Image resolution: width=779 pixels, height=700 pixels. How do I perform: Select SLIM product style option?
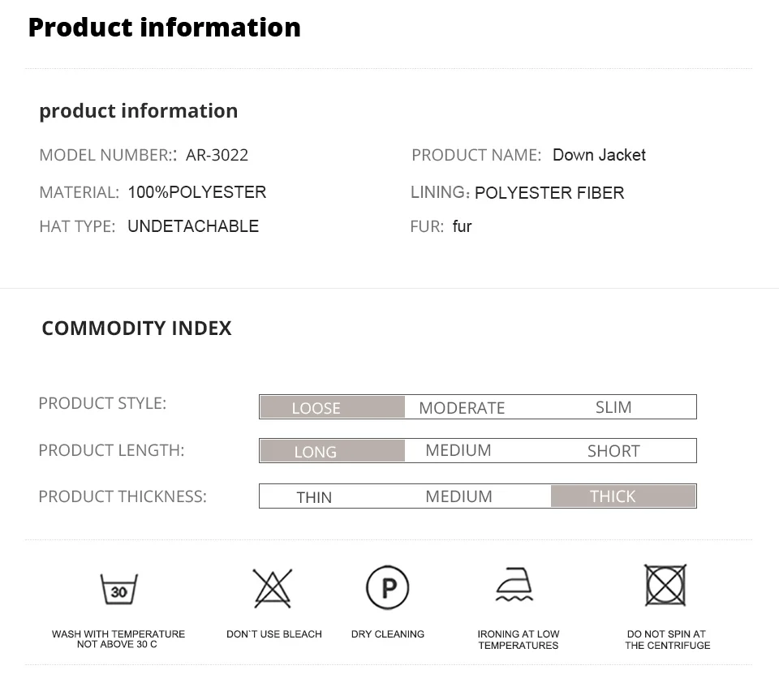(x=613, y=407)
